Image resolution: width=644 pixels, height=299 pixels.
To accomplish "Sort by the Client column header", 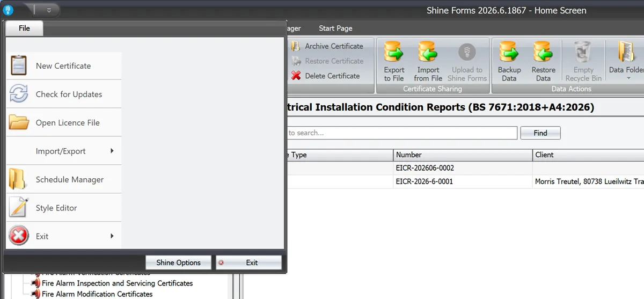I will (x=589, y=155).
